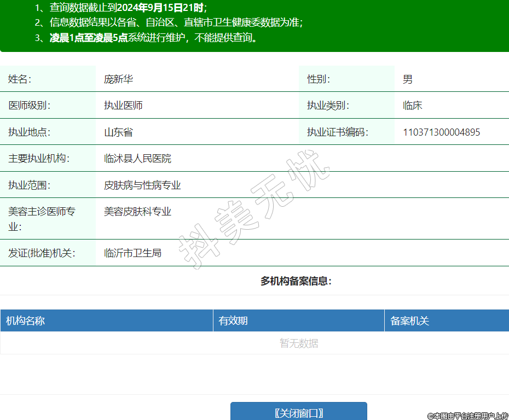
Task: Click the query cutoff date 2024年9月15日21时
Action: 160,8
